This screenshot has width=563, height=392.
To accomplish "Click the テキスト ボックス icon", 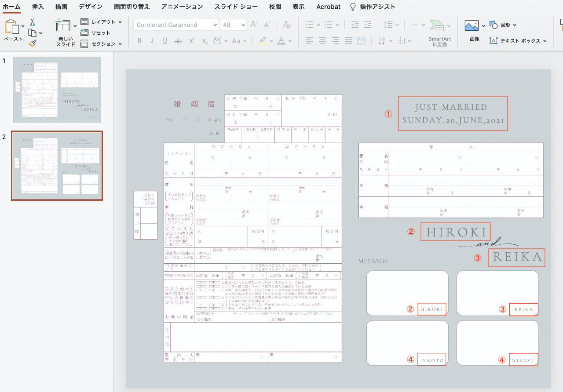I will coord(494,41).
